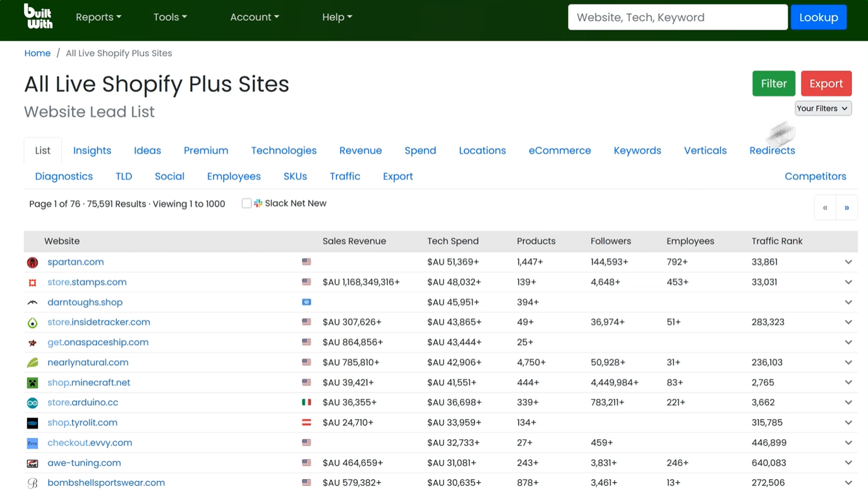Switch to the Technologies tab
The height and width of the screenshot is (491, 868).
tap(284, 150)
